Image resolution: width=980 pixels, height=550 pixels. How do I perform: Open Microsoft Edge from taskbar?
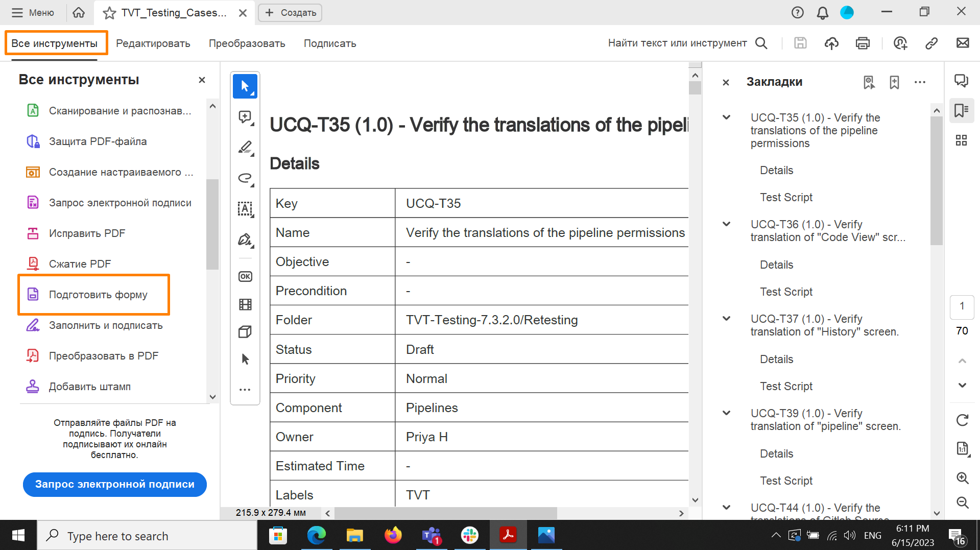tap(317, 536)
